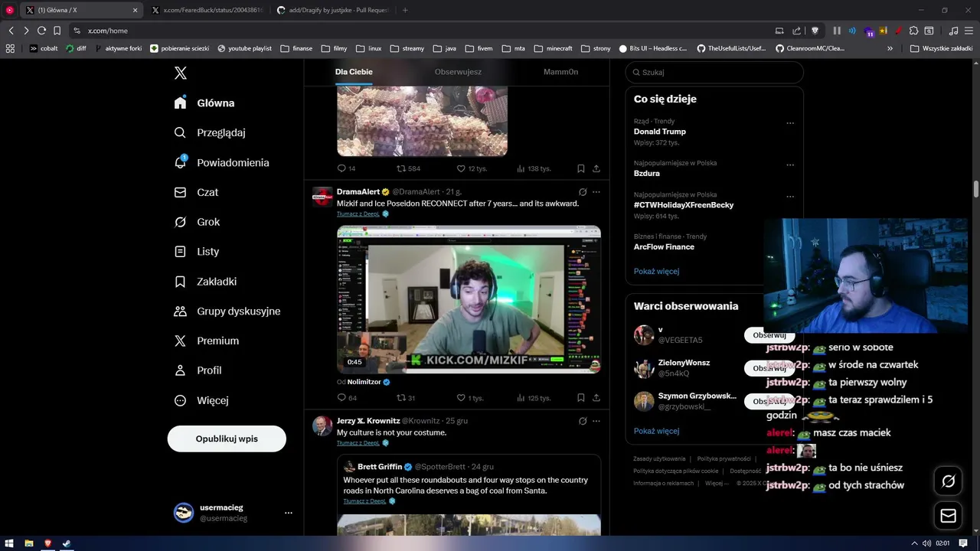Open the Bzdura trend options
This screenshot has width=980, height=551.
click(790, 165)
